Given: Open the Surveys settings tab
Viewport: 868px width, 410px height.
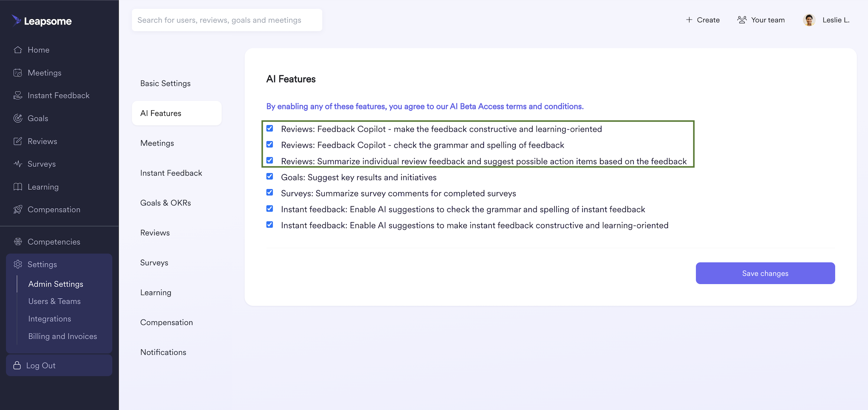Looking at the screenshot, I should [x=154, y=263].
